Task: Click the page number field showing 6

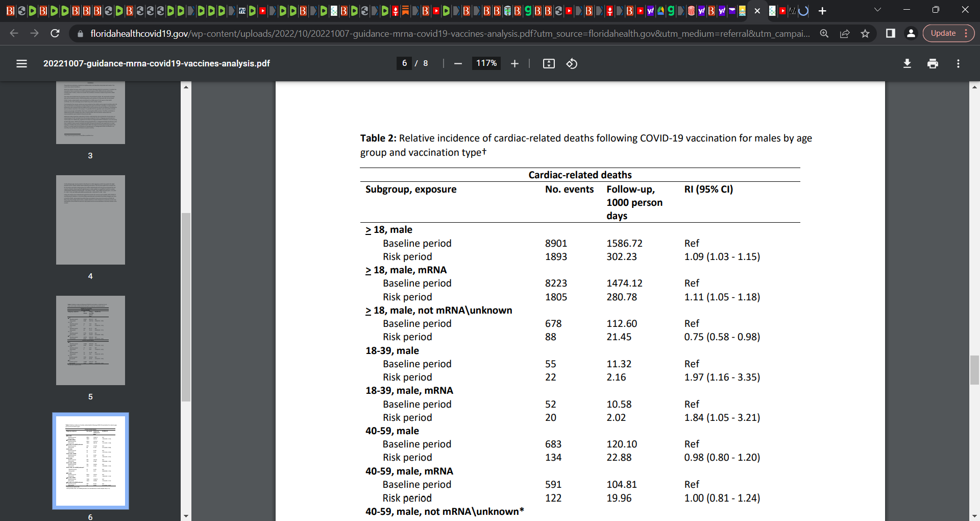Action: (404, 63)
